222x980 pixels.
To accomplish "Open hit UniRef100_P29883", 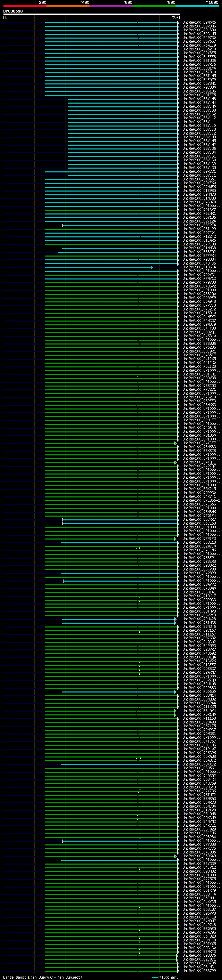I will click(199, 688).
